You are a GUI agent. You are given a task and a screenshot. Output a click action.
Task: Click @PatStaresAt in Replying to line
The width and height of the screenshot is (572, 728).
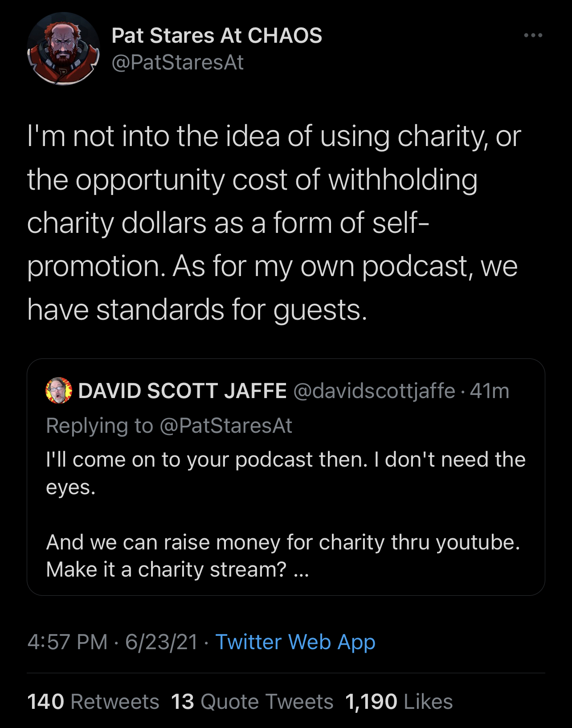225,425
